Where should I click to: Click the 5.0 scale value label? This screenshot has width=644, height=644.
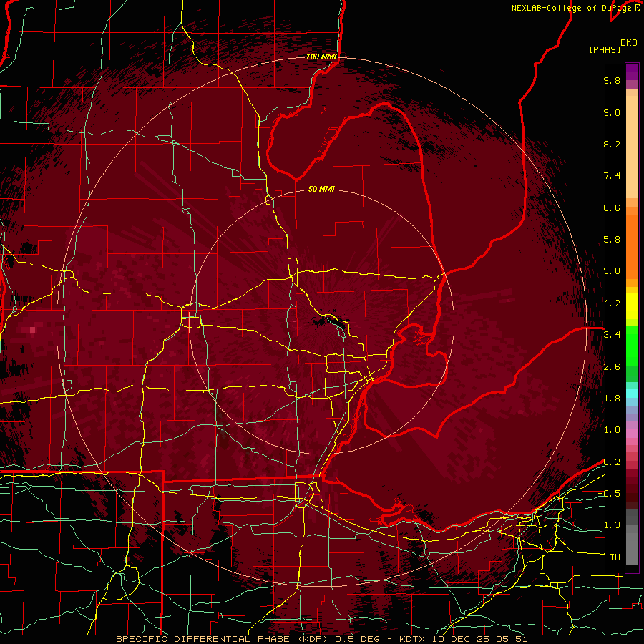[x=612, y=271]
